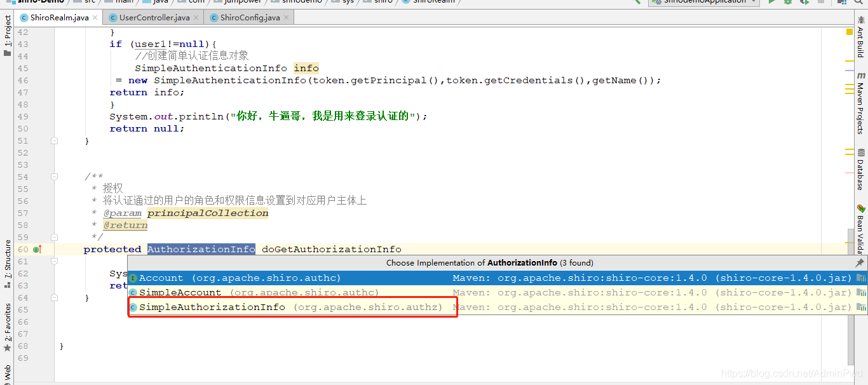Open the 7: Structure tool window
The image size is (868, 385).
pyautogui.click(x=7, y=264)
